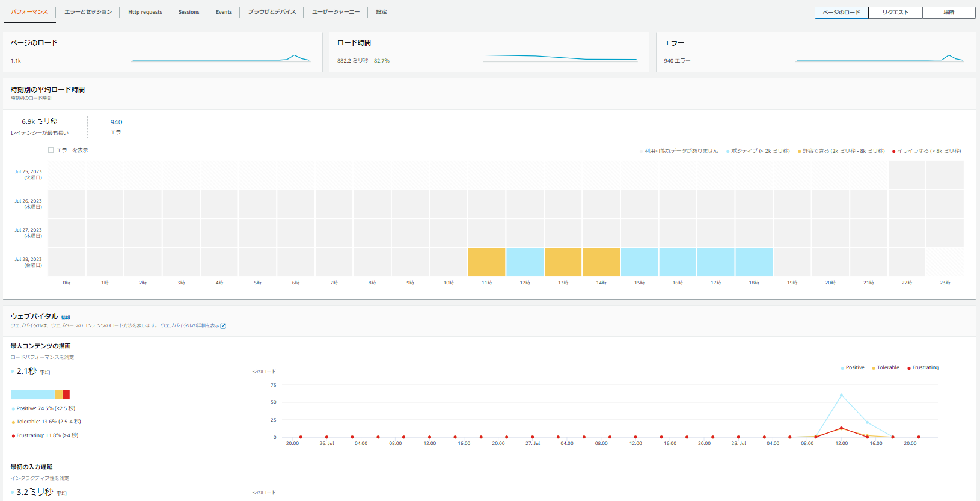Open the Http requests tab
The width and height of the screenshot is (980, 501).
click(x=145, y=12)
